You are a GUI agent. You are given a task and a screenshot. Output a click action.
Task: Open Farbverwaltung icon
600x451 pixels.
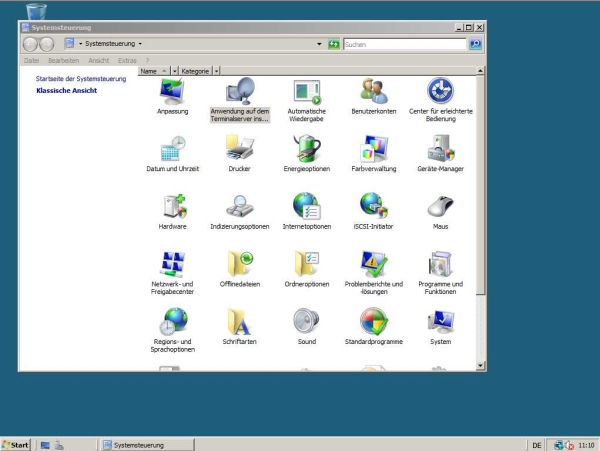[x=373, y=154]
